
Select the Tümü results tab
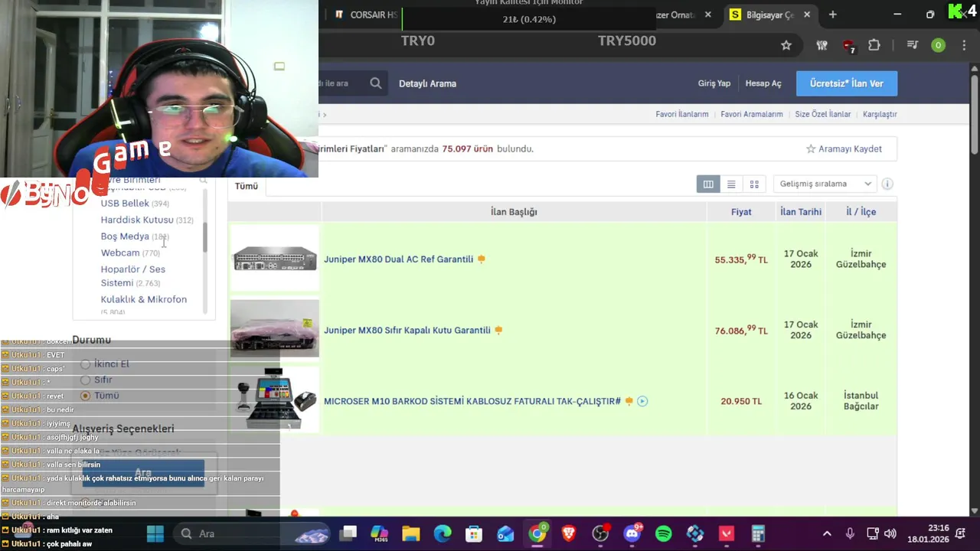247,186
